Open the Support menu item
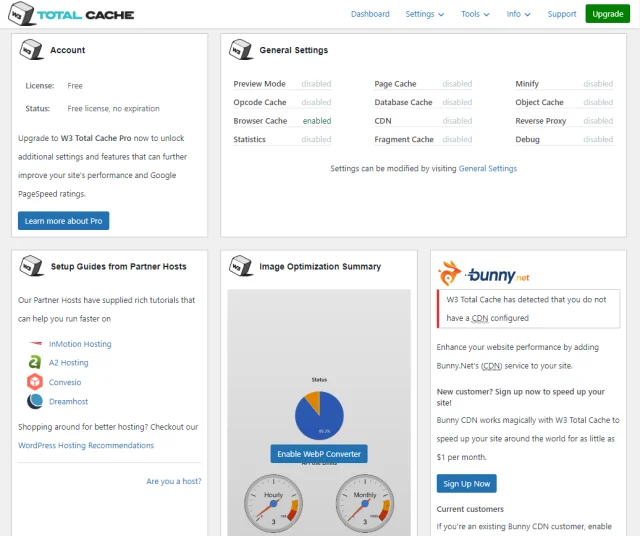 [561, 14]
